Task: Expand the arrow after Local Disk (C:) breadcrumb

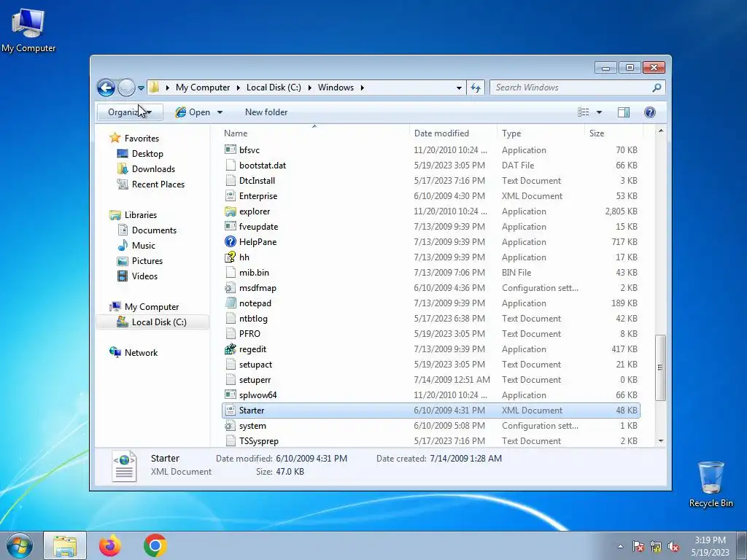Action: 309,87
